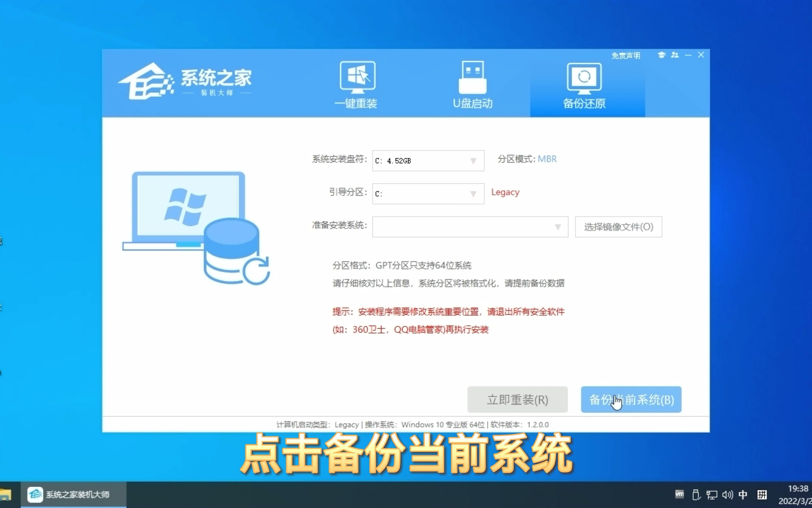Open the 一键重装 tab
The width and height of the screenshot is (812, 508).
click(x=356, y=85)
